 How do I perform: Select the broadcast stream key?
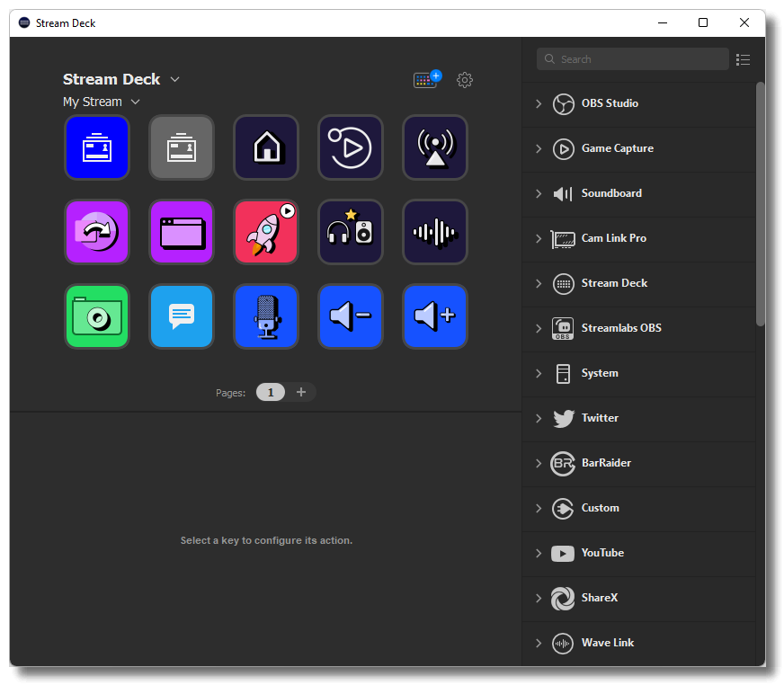click(x=435, y=147)
